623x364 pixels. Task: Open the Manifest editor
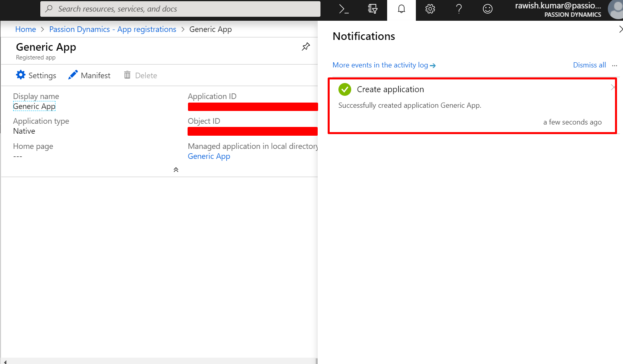pyautogui.click(x=89, y=75)
